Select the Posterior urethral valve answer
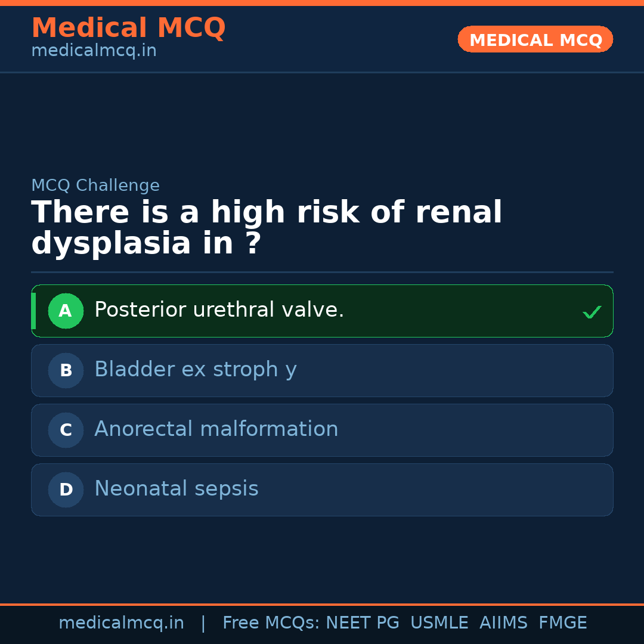644x644 pixels. click(x=219, y=310)
